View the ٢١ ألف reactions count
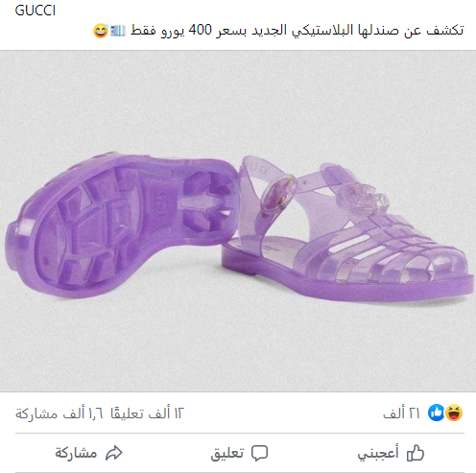This screenshot has width=476, height=473. (401, 414)
